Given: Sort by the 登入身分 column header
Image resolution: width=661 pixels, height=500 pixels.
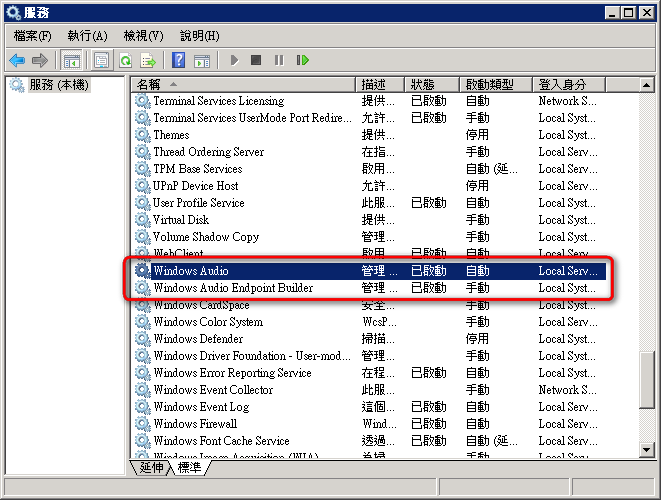Looking at the screenshot, I should coord(569,85).
